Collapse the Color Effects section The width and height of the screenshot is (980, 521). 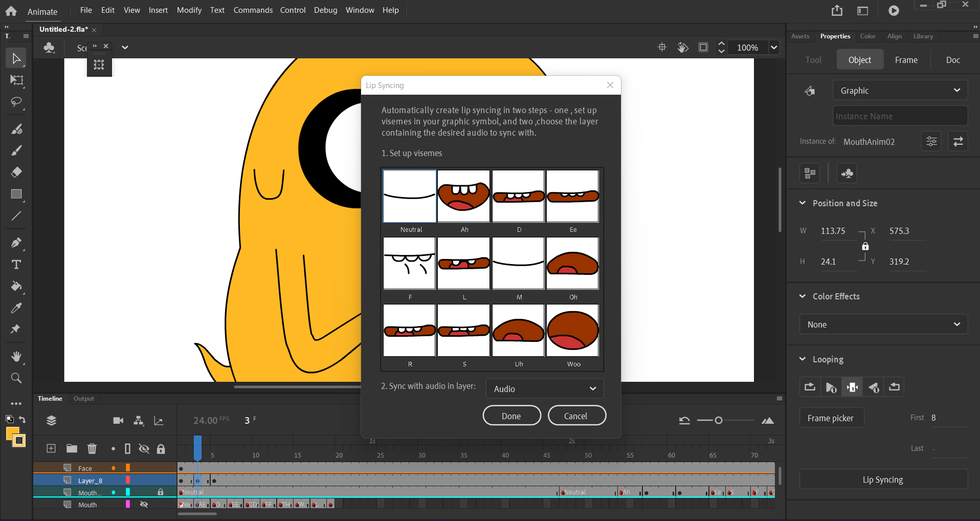point(803,296)
